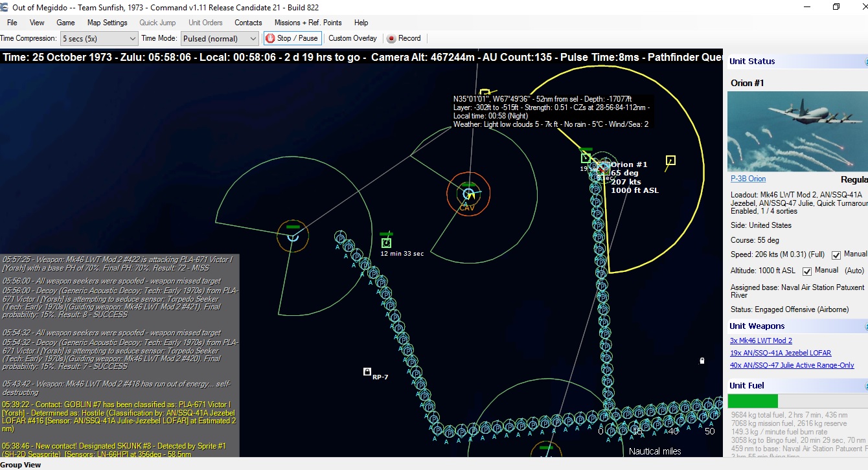Open the Contacts menu
The height and width of the screenshot is (470, 868).
[x=248, y=23]
